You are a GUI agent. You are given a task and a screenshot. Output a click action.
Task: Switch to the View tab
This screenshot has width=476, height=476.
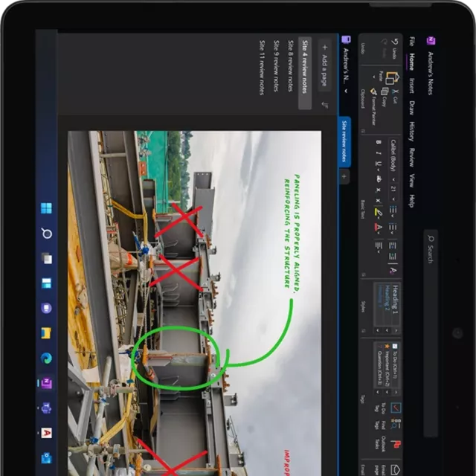click(x=412, y=181)
